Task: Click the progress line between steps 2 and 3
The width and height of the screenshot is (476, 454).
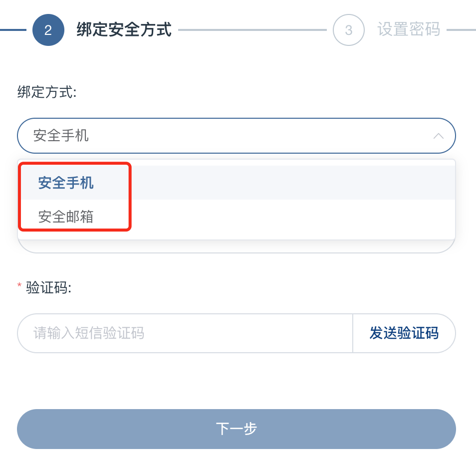Action: (x=252, y=30)
